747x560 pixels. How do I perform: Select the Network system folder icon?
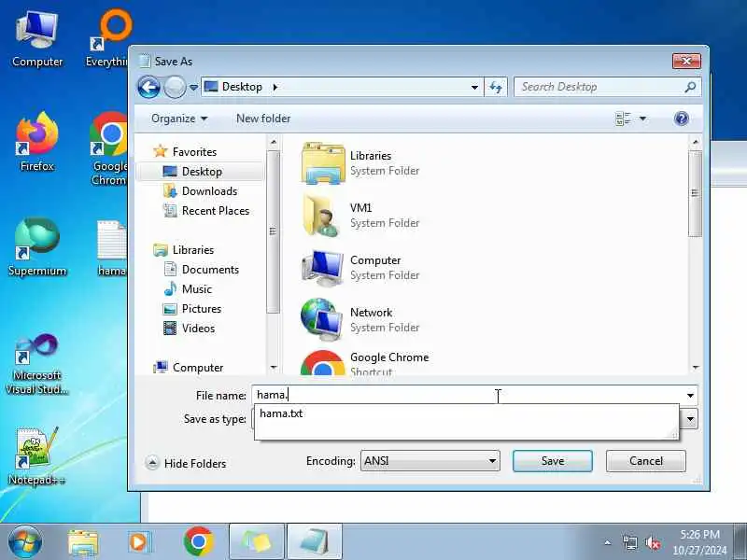click(323, 320)
